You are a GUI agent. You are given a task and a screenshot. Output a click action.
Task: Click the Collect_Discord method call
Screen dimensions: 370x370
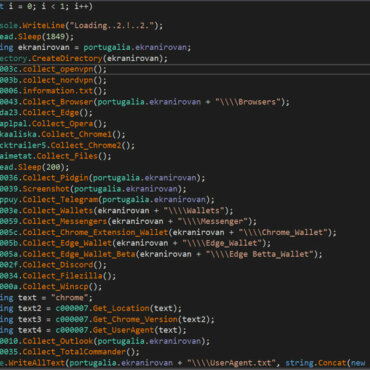[x=58, y=265]
